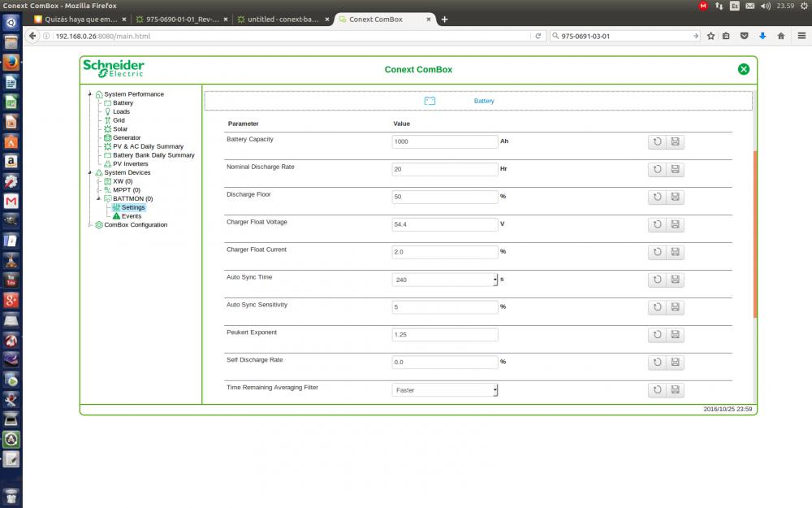Click the Firefox search box

(x=625, y=36)
